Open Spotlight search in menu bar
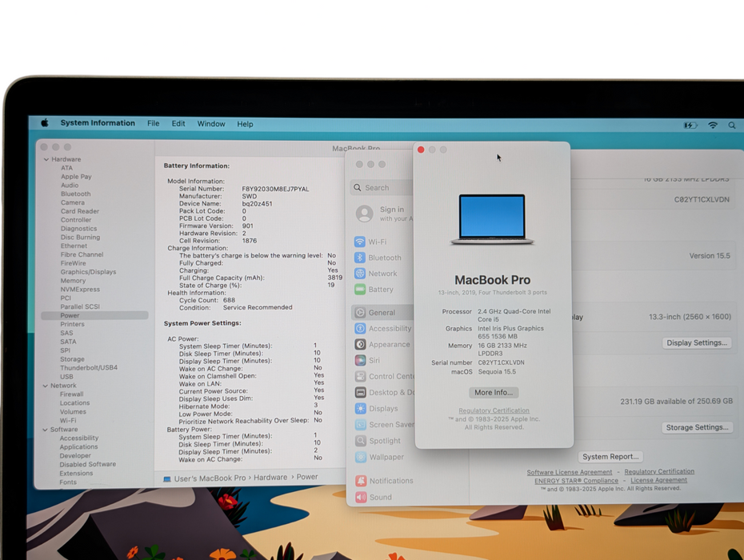The height and width of the screenshot is (560, 744). point(732,126)
